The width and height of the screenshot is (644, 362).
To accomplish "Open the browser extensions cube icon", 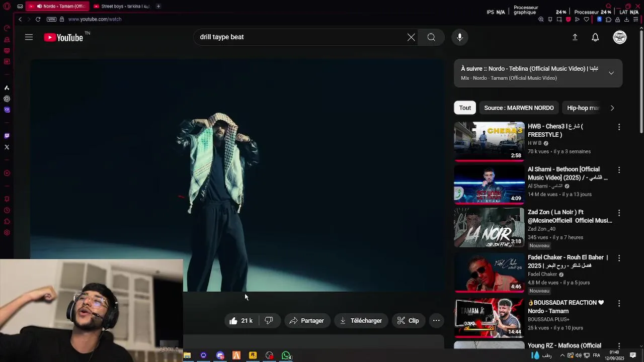I will click(608, 20).
